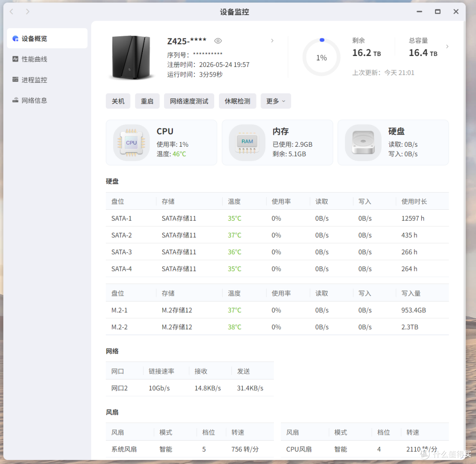Click the 953.4GB written amount
The height and width of the screenshot is (464, 476).
click(414, 310)
